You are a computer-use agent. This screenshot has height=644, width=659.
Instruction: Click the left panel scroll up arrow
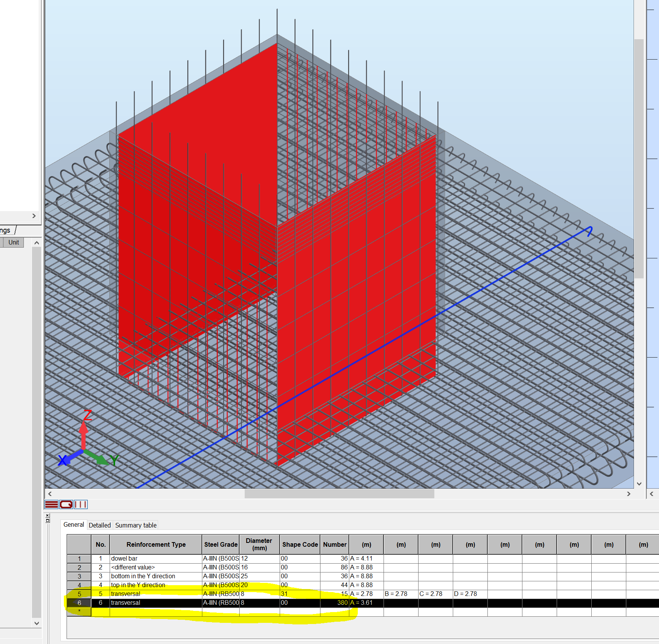tap(37, 243)
